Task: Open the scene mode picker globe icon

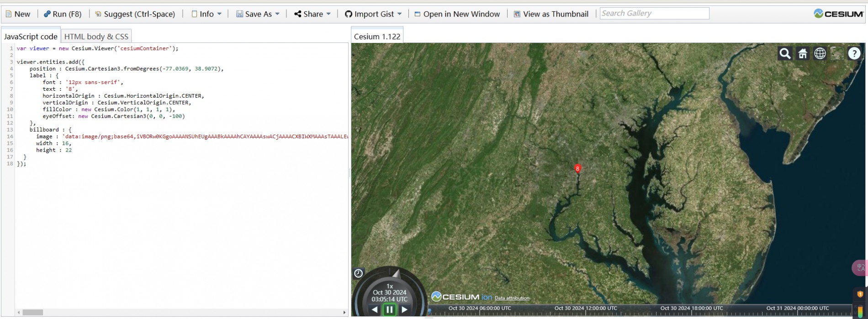Action: click(820, 54)
